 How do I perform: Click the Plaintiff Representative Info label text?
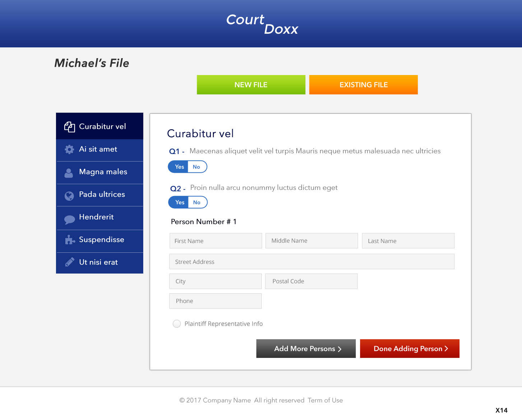(224, 324)
